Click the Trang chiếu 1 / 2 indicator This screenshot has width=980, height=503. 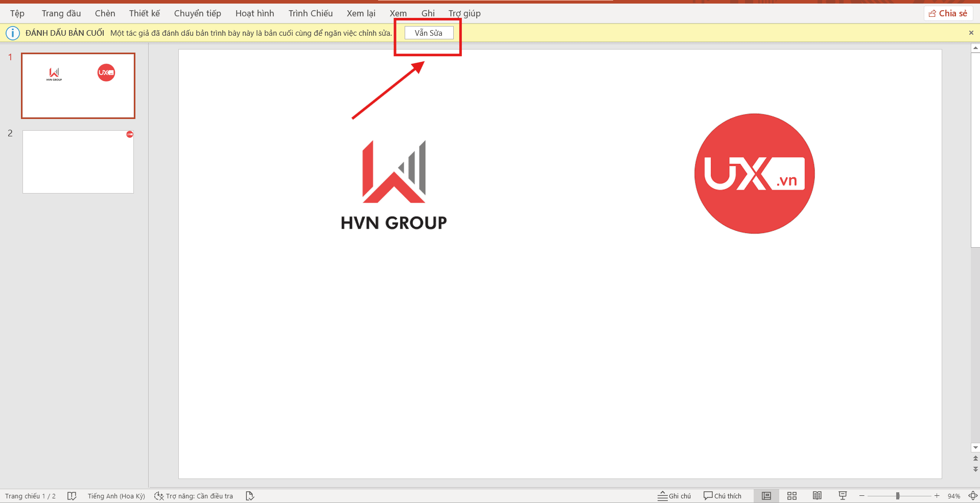point(30,496)
